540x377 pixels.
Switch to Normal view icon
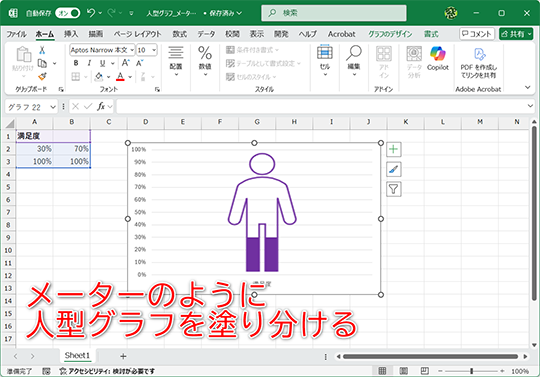(382, 371)
